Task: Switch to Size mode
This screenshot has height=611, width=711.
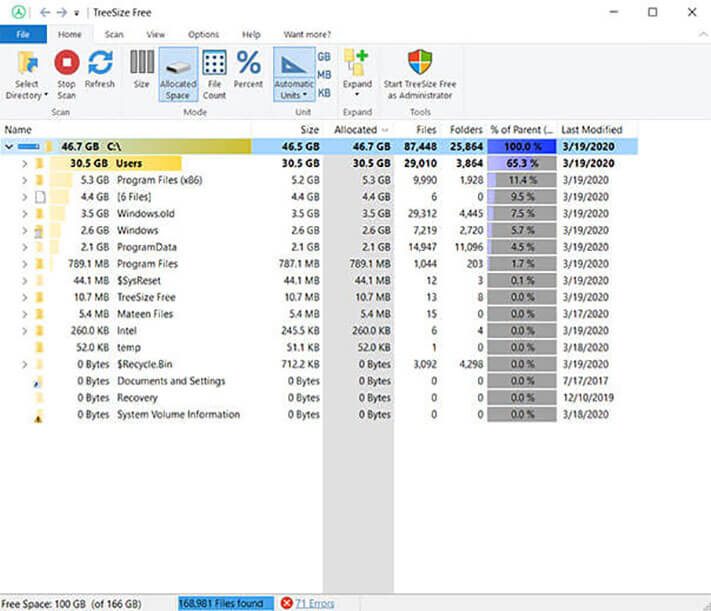Action: click(x=141, y=70)
